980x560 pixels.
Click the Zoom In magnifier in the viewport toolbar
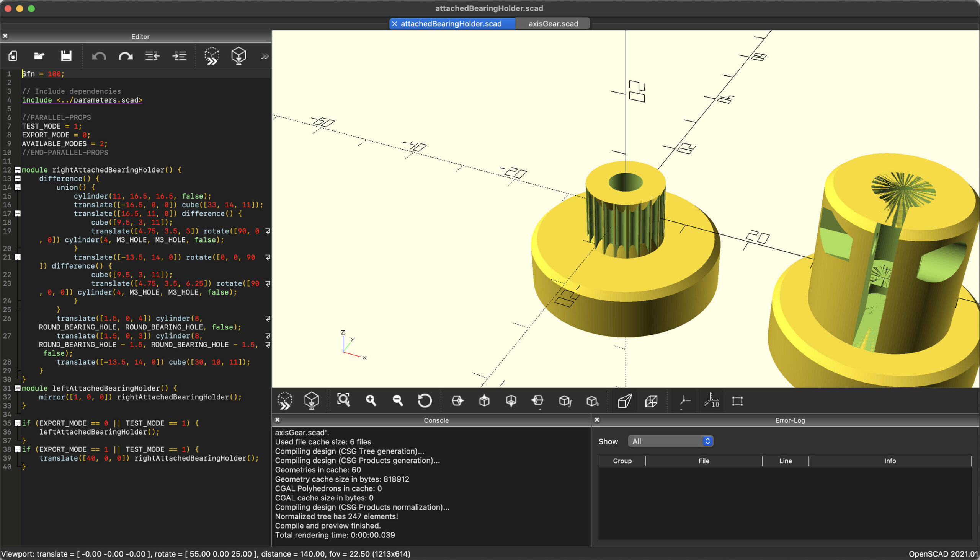(x=371, y=400)
